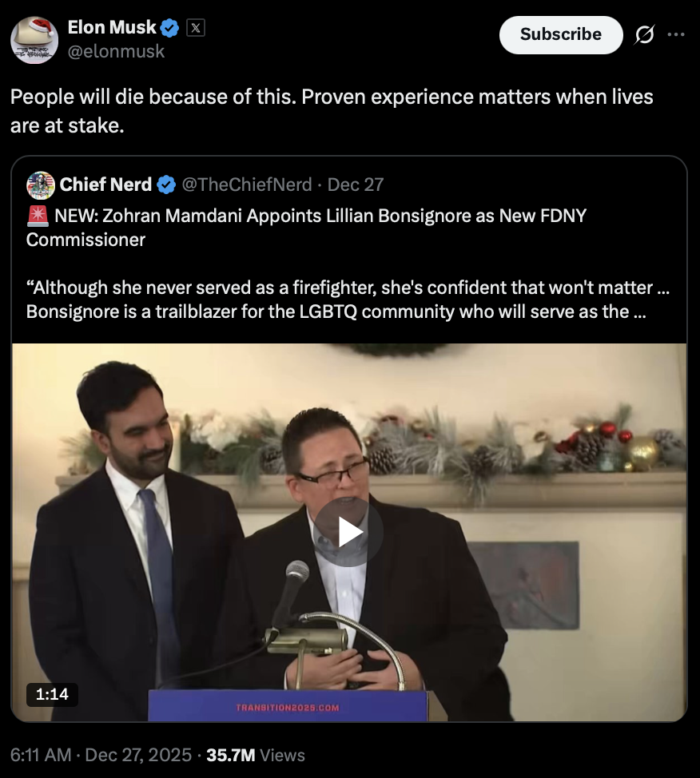This screenshot has height=778, width=700.
Task: Click the 35.7M Views count
Action: click(256, 755)
